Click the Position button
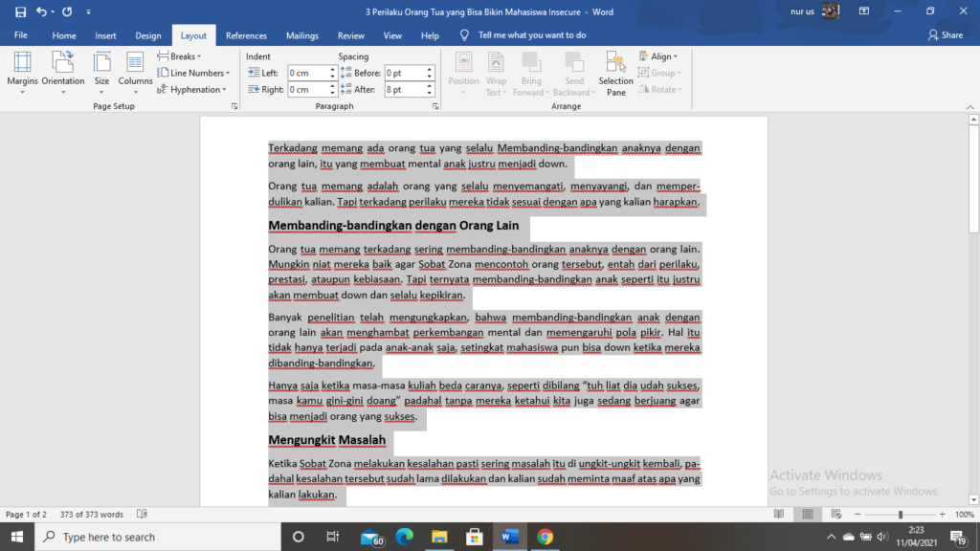980x551 pixels. 464,74
